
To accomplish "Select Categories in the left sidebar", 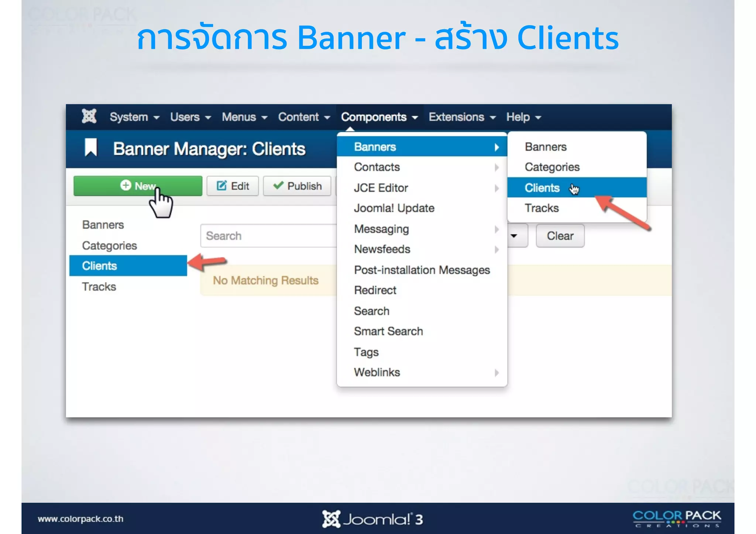I will coord(109,245).
